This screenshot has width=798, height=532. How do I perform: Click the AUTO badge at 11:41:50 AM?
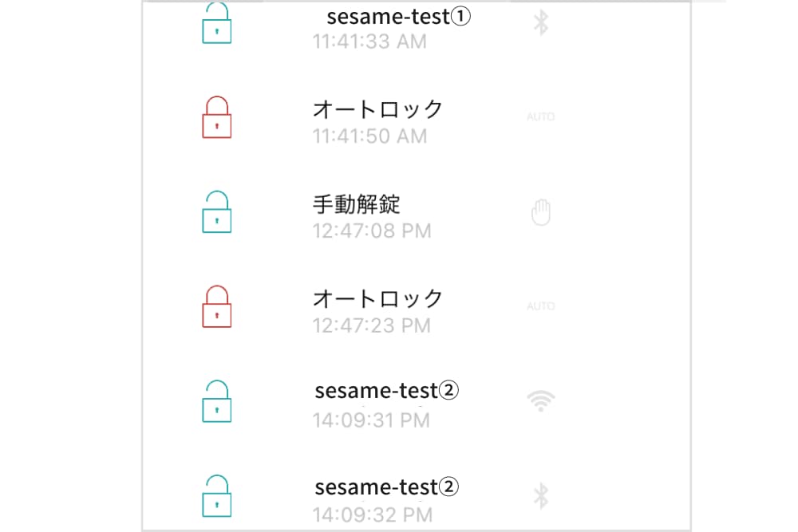[541, 117]
